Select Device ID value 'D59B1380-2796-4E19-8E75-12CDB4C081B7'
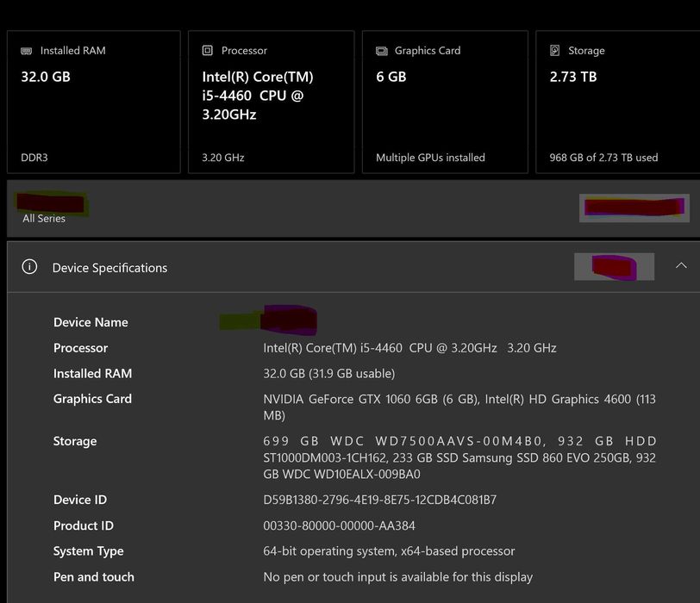Viewport: 700px width, 603px height. (380, 500)
